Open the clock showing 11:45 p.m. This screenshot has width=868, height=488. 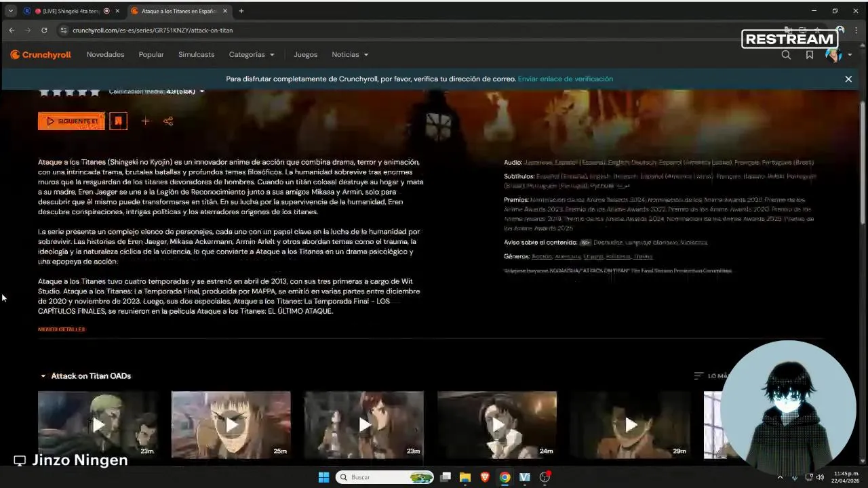(846, 477)
